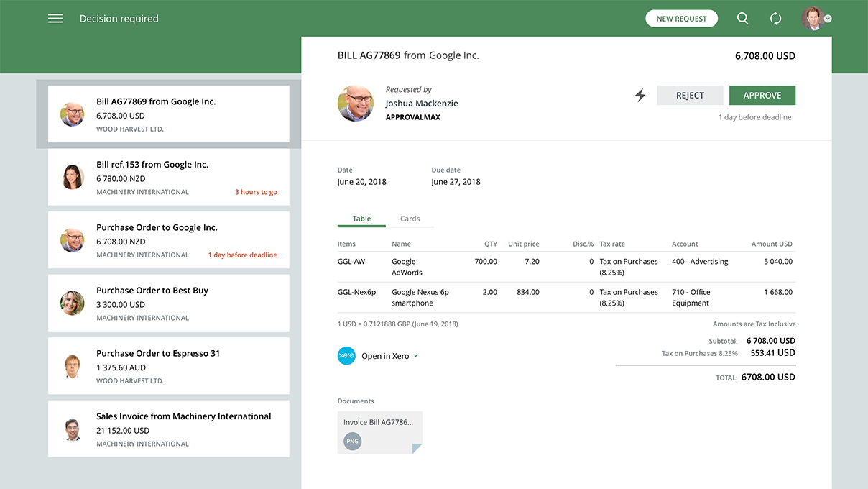Switch to the Cards tab
This screenshot has height=489, width=868.
pyautogui.click(x=410, y=219)
